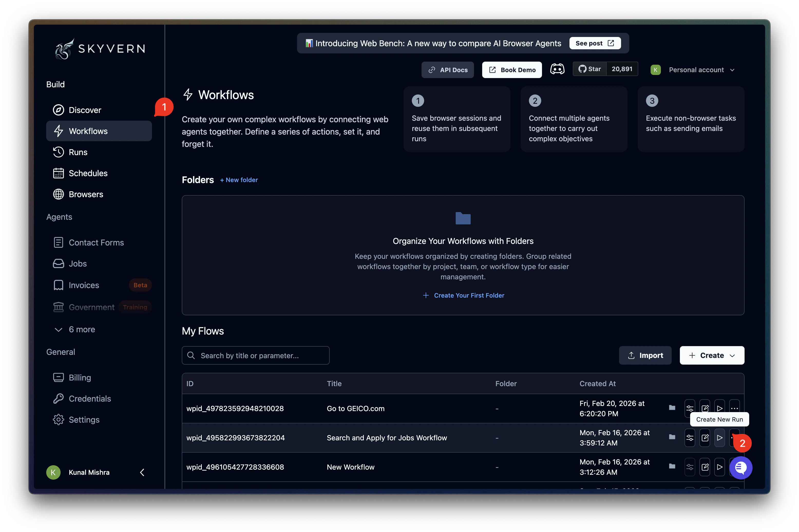The height and width of the screenshot is (532, 799).
Task: Click the Create Your First Folder link
Action: coord(469,295)
